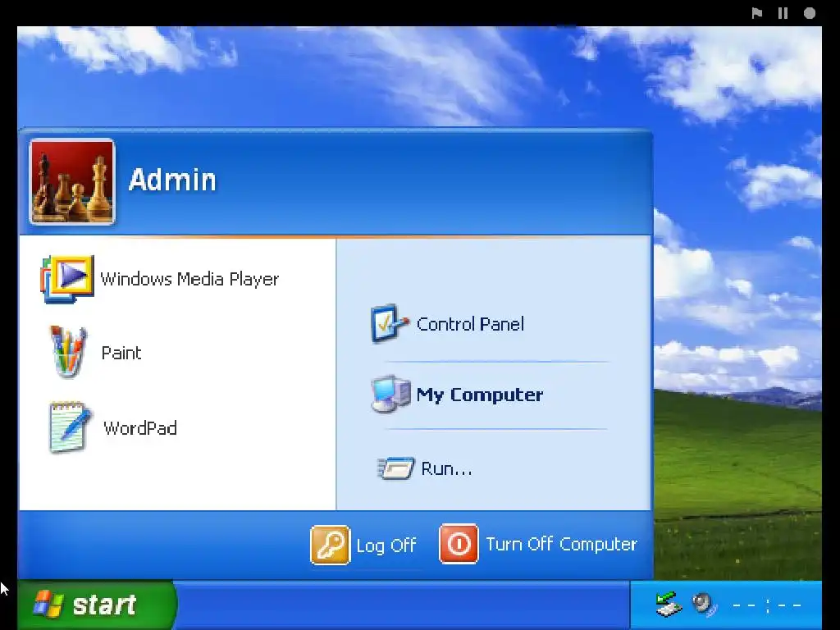
Task: Click the Turn Off Computer text
Action: click(561, 545)
